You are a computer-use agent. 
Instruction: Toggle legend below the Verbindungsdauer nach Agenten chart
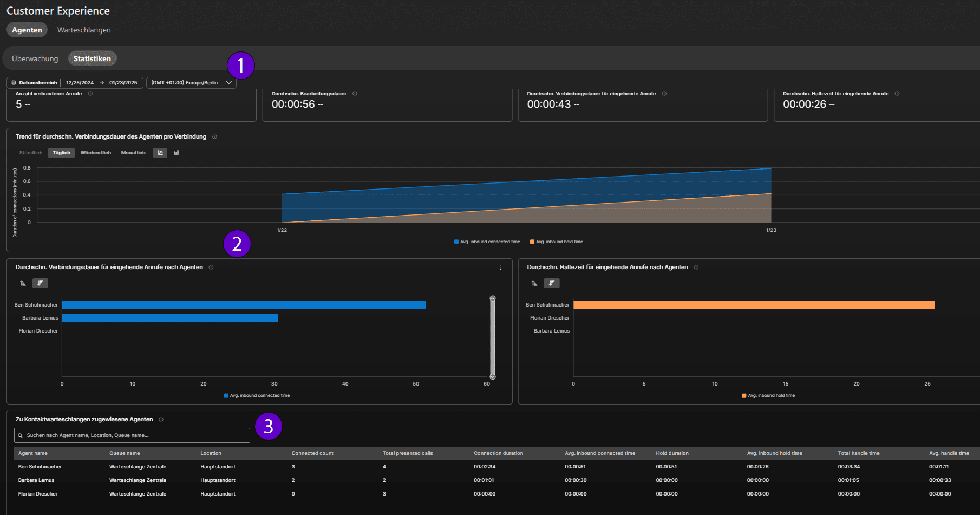pos(257,396)
